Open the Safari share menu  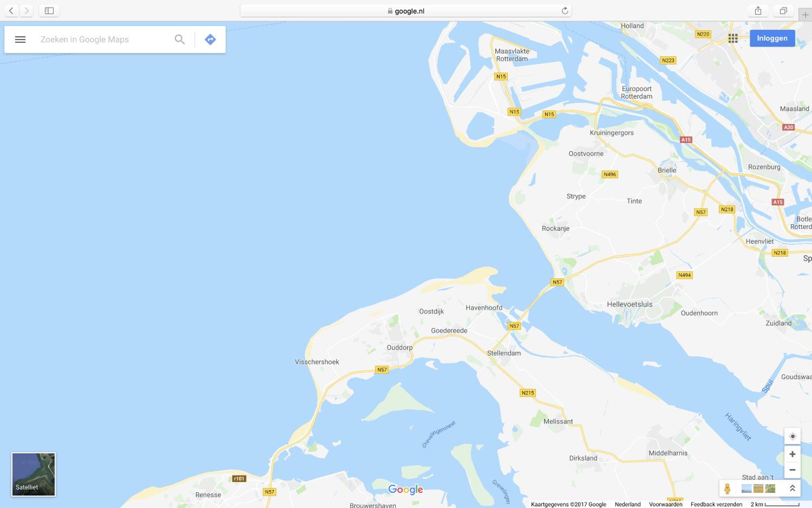(758, 11)
